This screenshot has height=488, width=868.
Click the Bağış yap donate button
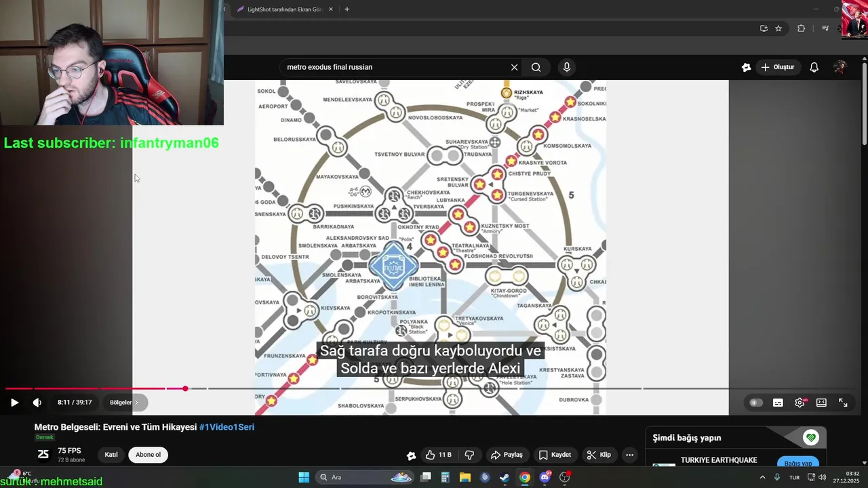click(x=797, y=464)
